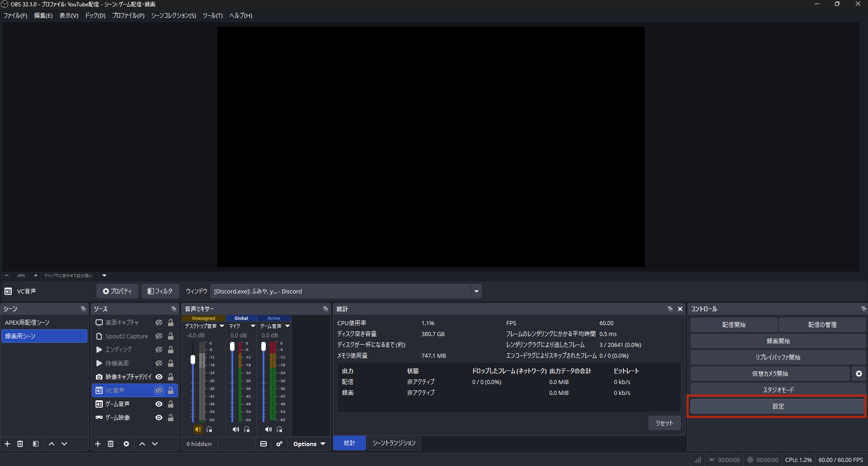Close the 統計 panel

point(680,309)
